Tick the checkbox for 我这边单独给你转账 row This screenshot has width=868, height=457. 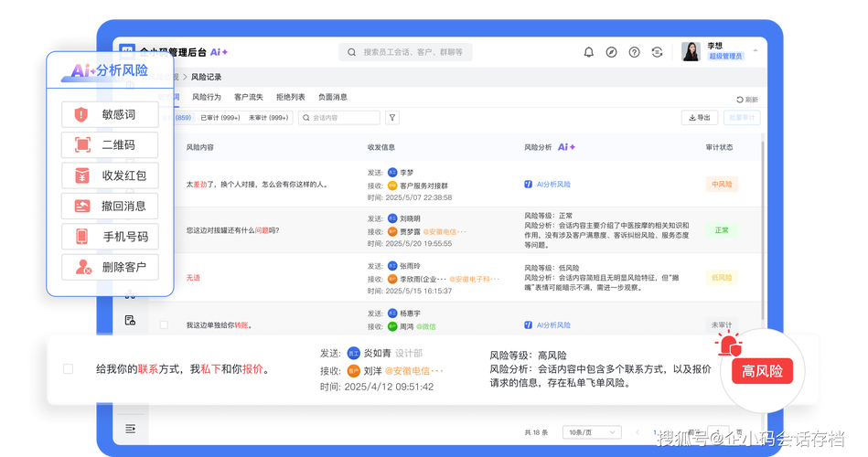pos(164,325)
